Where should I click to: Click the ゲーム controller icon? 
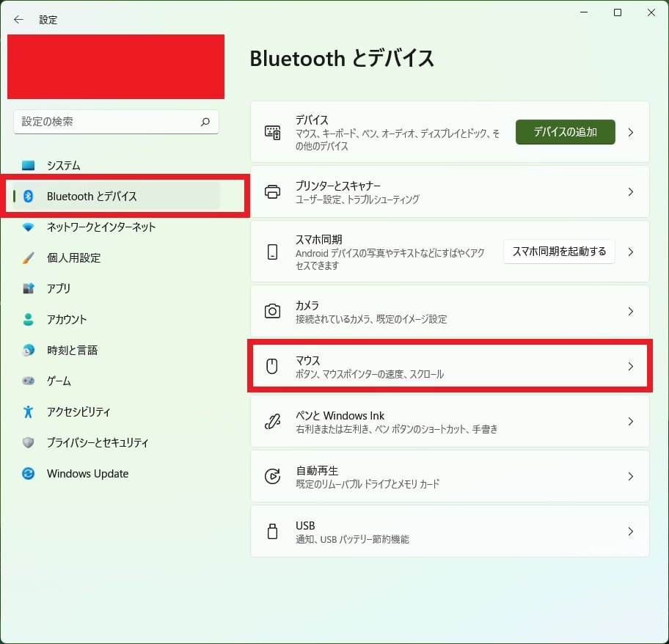pyautogui.click(x=28, y=381)
